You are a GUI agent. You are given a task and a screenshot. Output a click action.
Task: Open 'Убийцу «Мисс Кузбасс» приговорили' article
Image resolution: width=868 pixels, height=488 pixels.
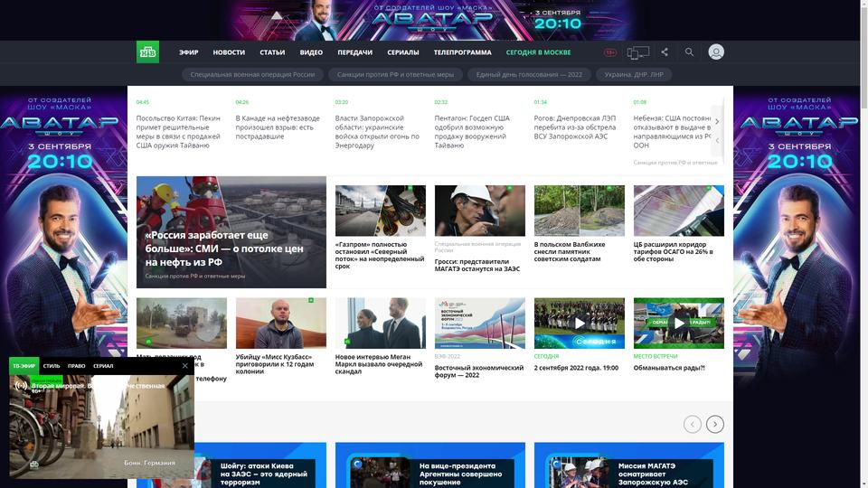pyautogui.click(x=275, y=364)
